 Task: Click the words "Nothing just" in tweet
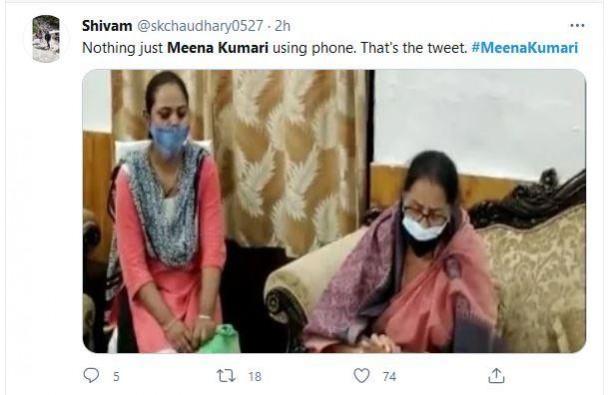[123, 48]
